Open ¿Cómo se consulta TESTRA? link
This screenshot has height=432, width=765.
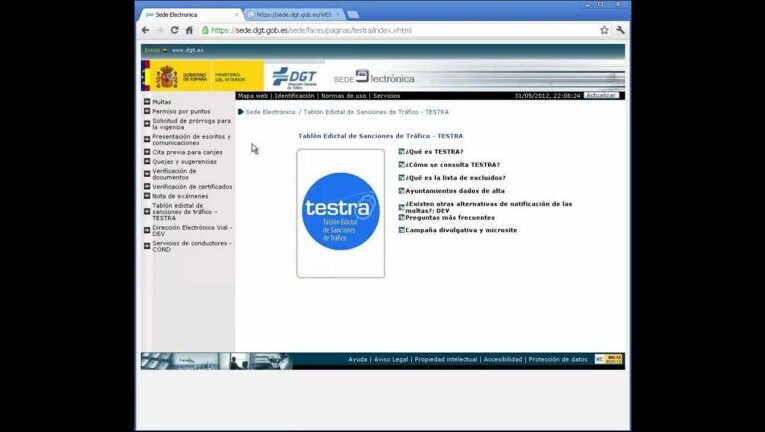coord(453,165)
